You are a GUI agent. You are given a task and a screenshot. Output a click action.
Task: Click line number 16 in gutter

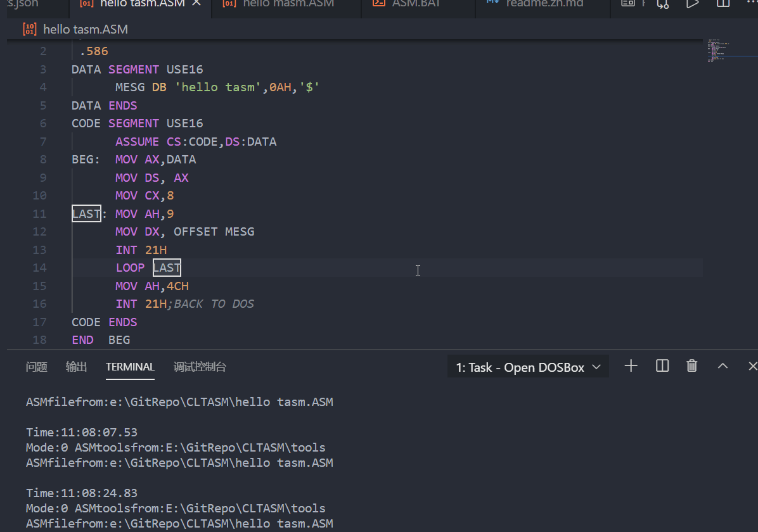pos(40,305)
